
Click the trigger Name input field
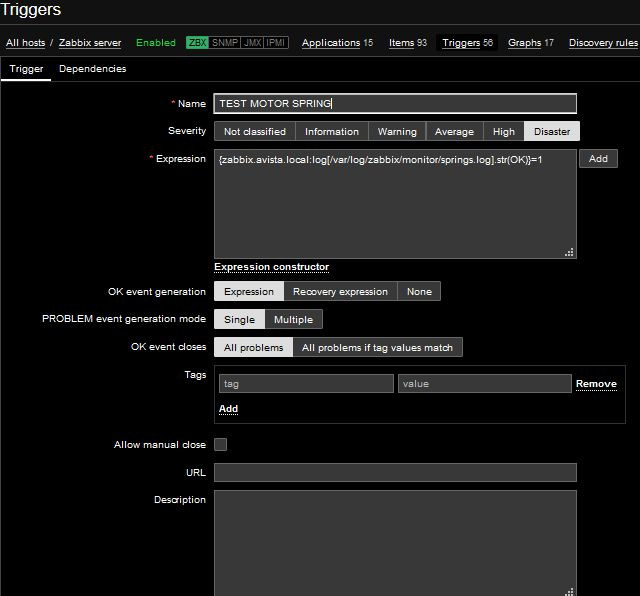coord(395,103)
